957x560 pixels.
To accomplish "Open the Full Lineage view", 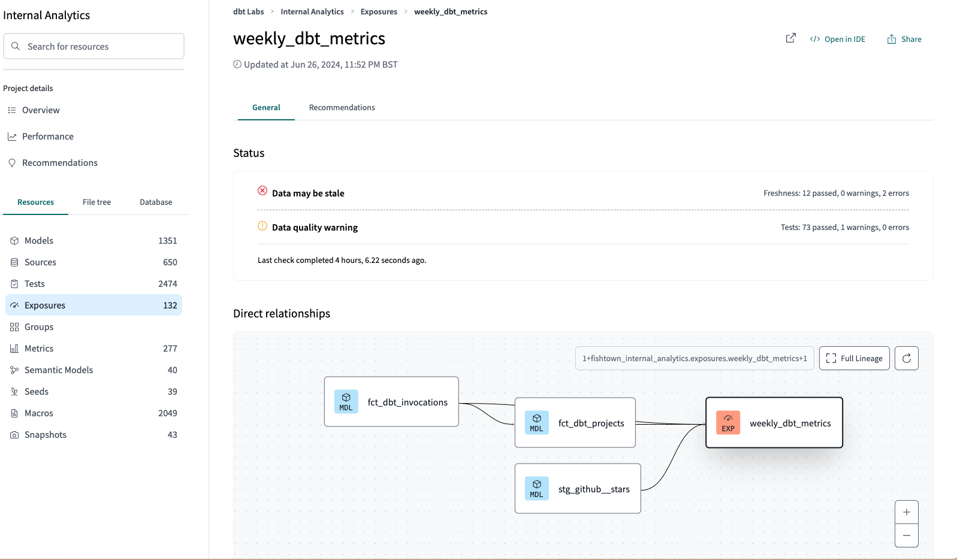I will click(854, 358).
